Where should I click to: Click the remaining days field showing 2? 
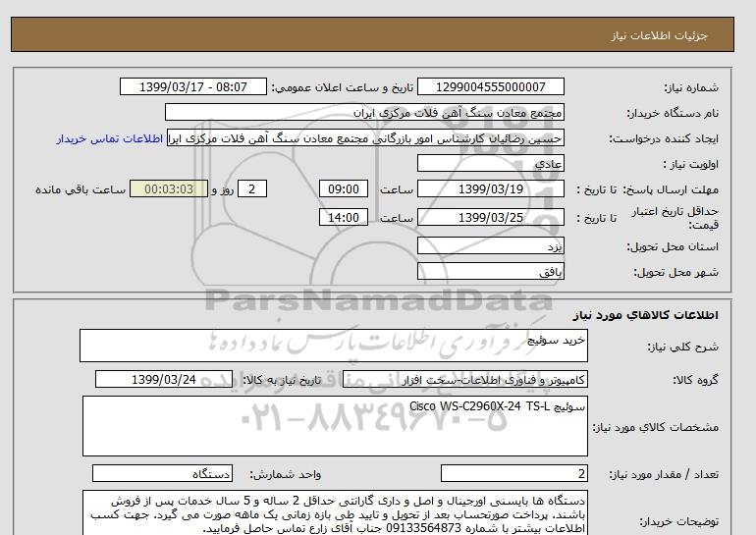click(x=252, y=188)
